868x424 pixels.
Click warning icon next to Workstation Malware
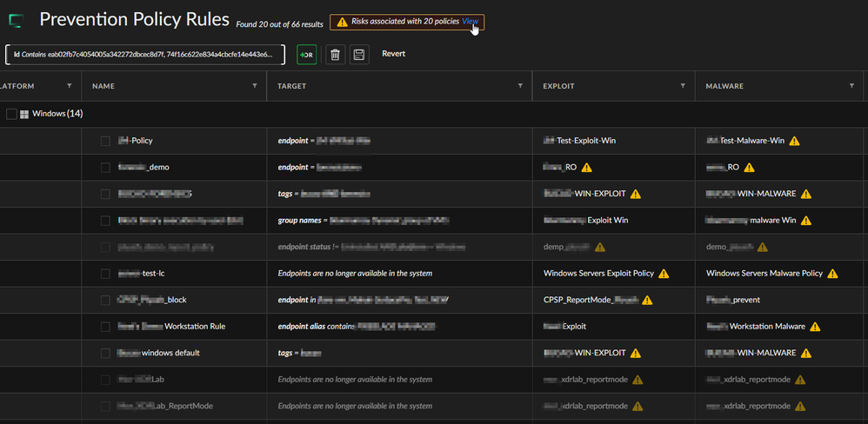(x=815, y=327)
